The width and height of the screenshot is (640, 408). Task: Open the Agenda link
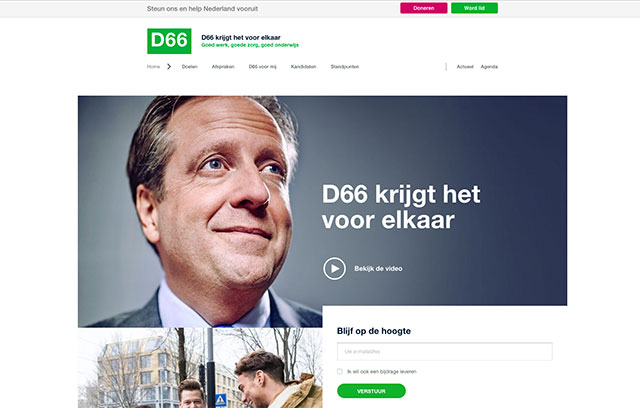[x=489, y=67]
